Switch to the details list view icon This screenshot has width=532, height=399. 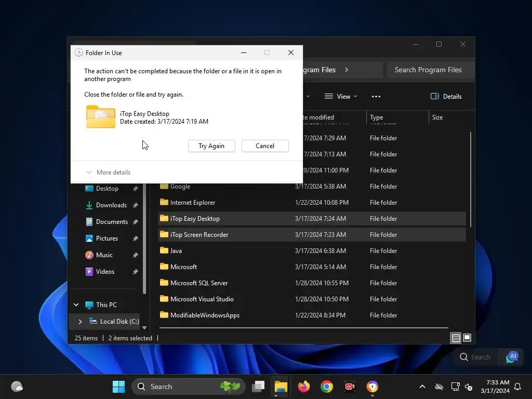[x=456, y=338]
